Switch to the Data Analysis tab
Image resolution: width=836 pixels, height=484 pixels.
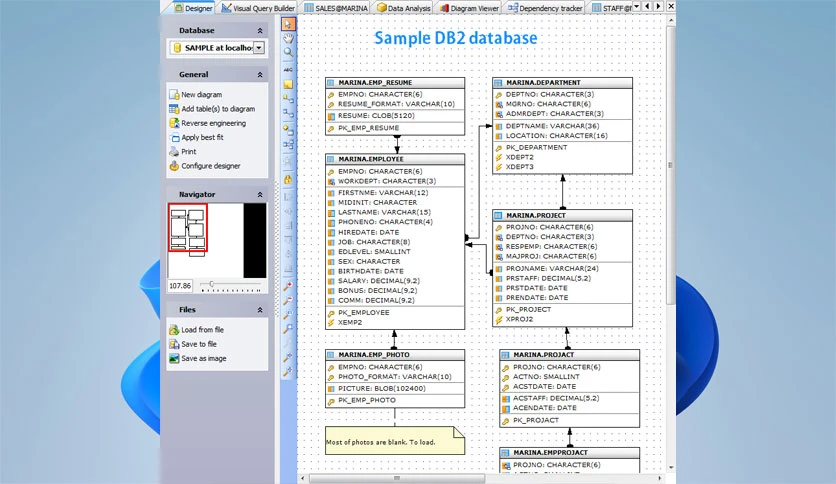404,8
